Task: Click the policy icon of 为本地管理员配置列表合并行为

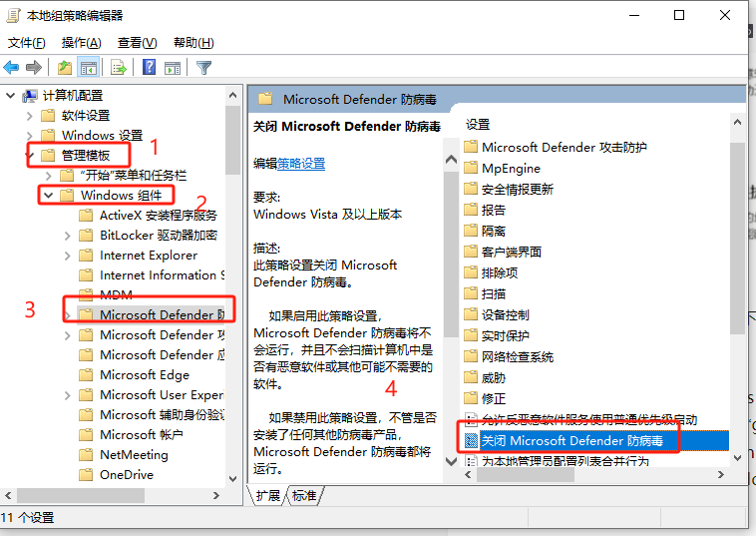Action: coord(471,461)
